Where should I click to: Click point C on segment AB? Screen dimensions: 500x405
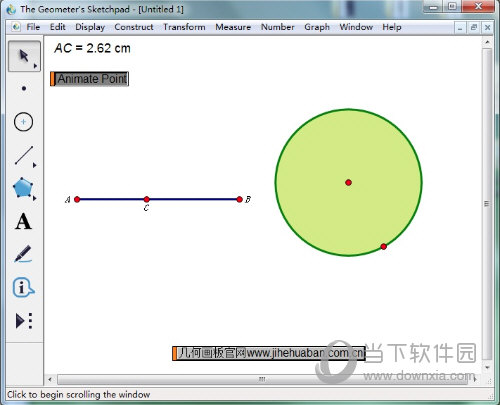tap(147, 199)
